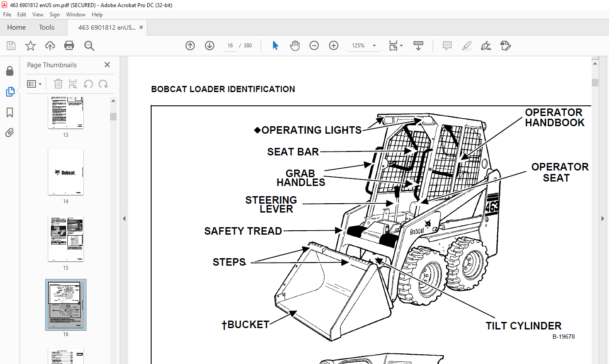This screenshot has height=364, width=609.
Task: Add bookmark star icon in toolbar
Action: tap(31, 46)
